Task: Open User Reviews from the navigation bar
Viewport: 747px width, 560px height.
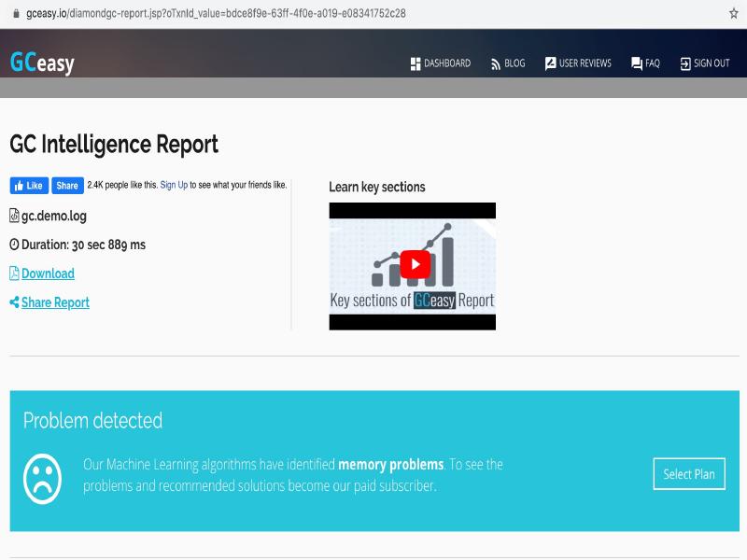Action: coord(578,63)
